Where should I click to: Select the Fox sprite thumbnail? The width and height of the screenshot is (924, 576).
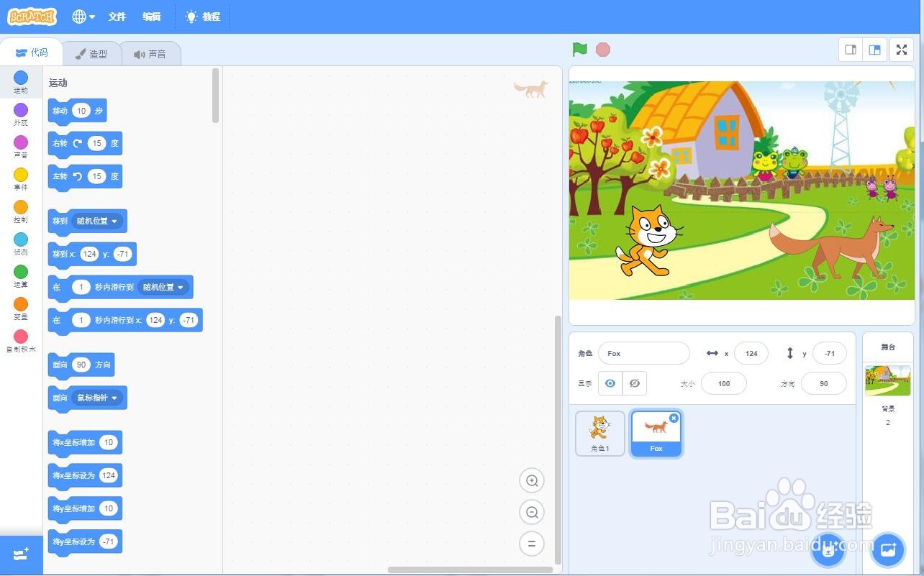pyautogui.click(x=656, y=434)
